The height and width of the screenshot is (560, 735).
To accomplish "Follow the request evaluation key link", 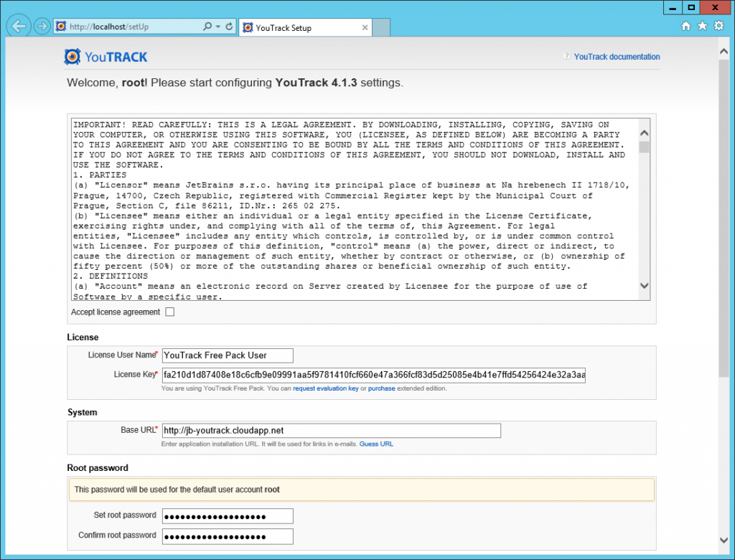I will 326,388.
